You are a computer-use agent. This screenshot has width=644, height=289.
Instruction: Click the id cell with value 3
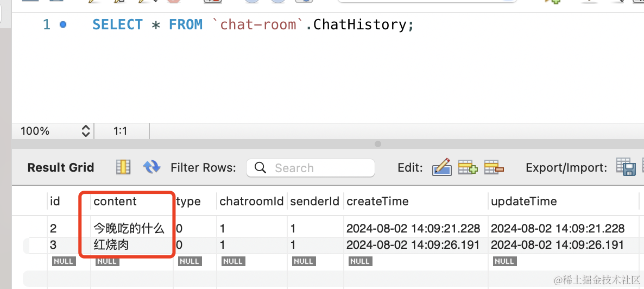point(53,245)
